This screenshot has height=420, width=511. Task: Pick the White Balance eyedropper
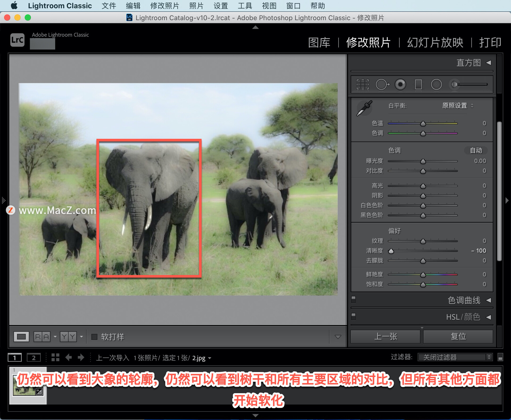[364, 108]
